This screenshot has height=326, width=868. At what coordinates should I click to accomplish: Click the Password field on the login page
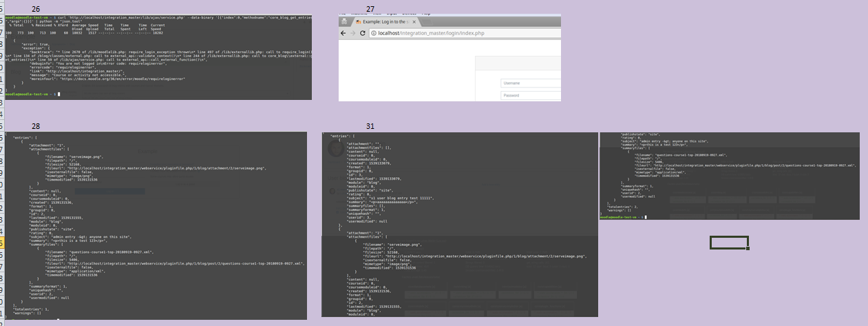(531, 95)
